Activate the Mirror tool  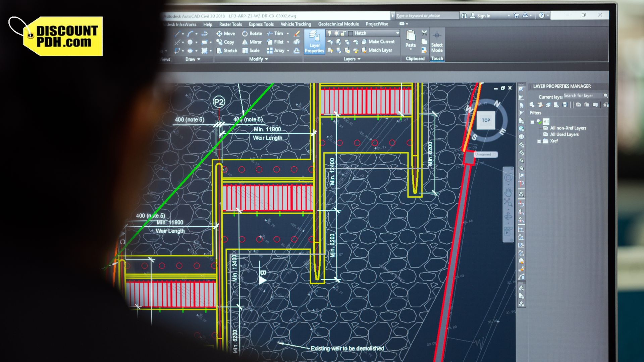(x=252, y=42)
